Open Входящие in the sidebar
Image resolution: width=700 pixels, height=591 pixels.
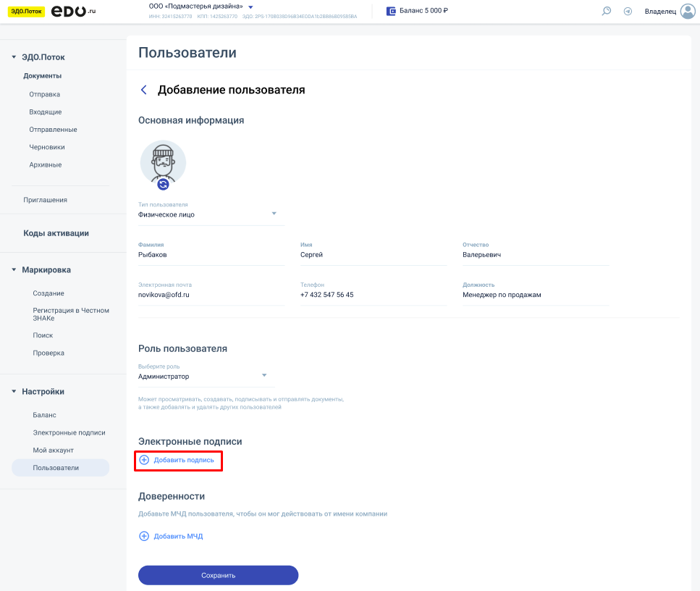[46, 112]
